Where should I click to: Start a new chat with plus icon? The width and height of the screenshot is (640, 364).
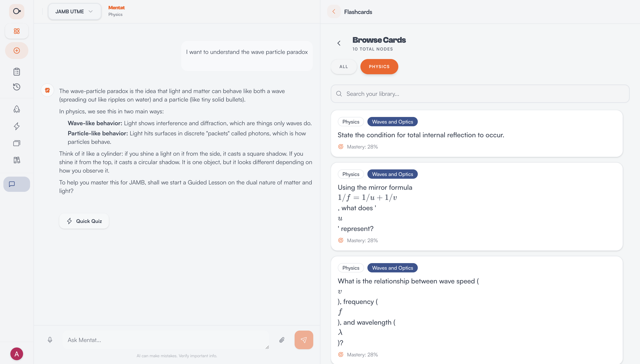pyautogui.click(x=17, y=51)
